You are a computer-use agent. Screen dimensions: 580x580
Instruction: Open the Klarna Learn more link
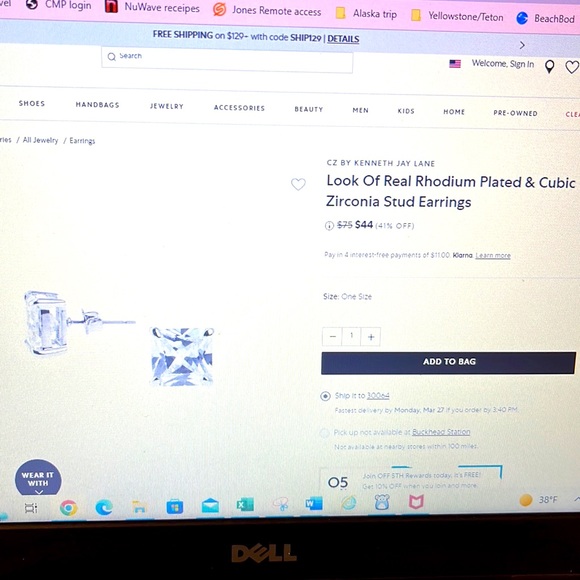[493, 256]
